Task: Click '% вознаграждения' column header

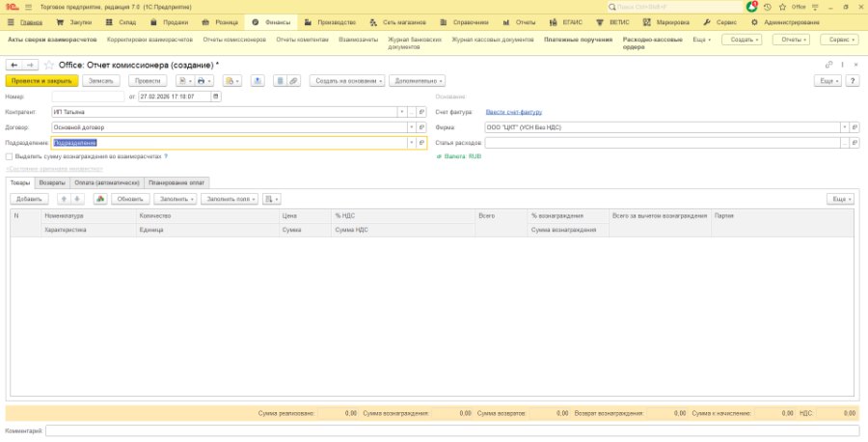Action: click(x=568, y=216)
